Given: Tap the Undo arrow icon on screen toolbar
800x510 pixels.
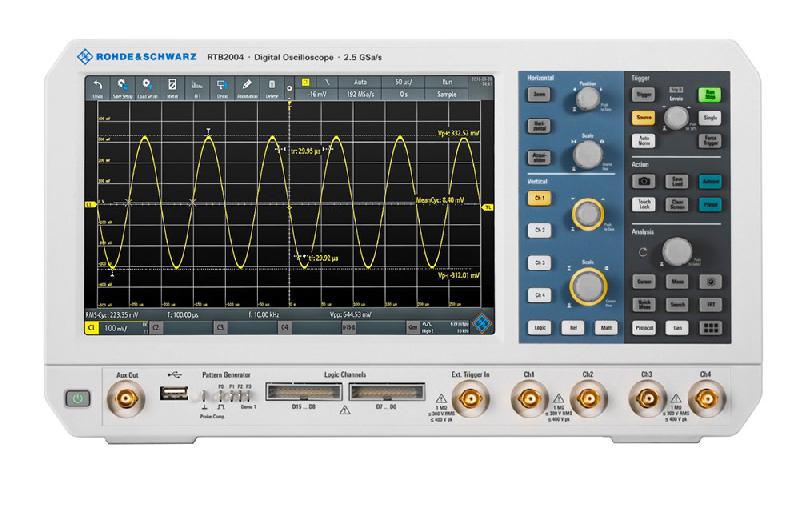Looking at the screenshot, I should point(98,87).
